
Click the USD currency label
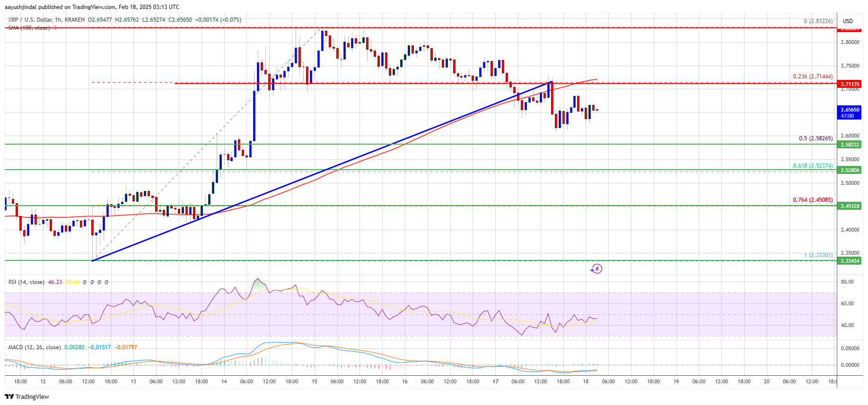[x=848, y=21]
